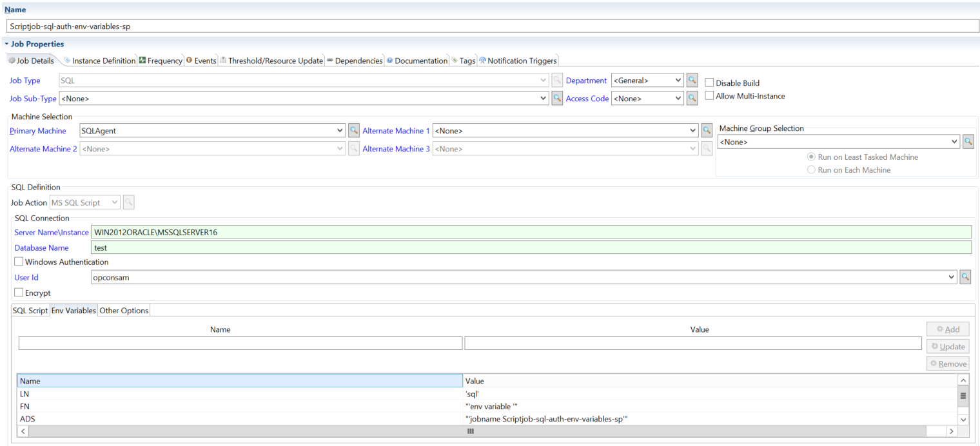This screenshot has width=980, height=446.
Task: Click the Alternate Machine 1 lookup icon
Action: point(707,130)
